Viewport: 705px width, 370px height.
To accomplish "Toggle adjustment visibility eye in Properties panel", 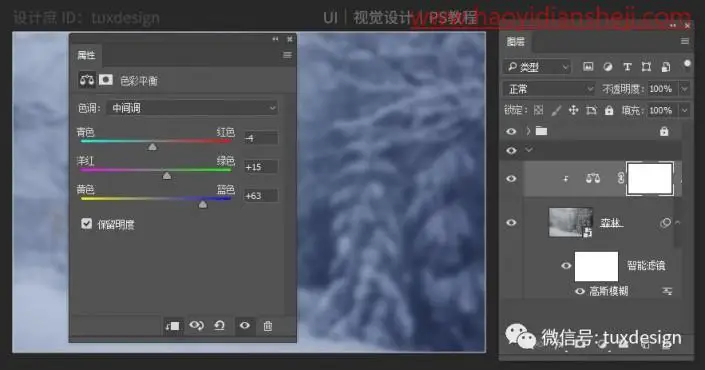I will coord(245,325).
